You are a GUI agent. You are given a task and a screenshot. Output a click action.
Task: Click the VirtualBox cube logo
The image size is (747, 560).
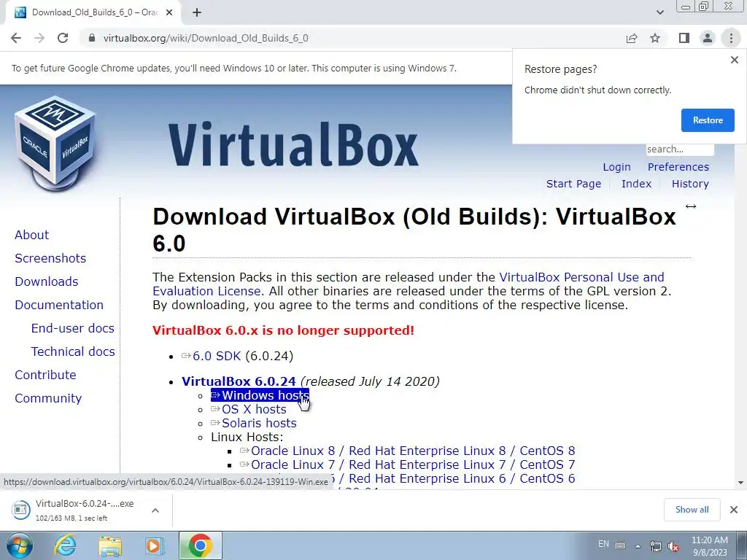(x=55, y=143)
